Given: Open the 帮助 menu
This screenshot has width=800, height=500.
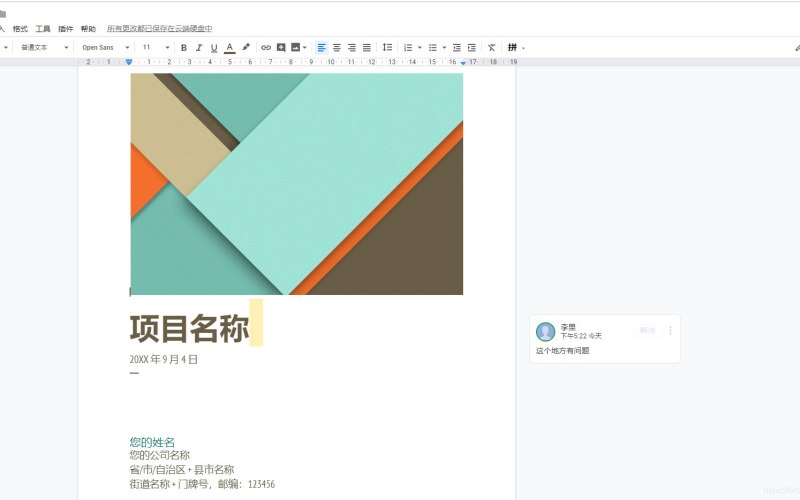Looking at the screenshot, I should click(x=88, y=29).
